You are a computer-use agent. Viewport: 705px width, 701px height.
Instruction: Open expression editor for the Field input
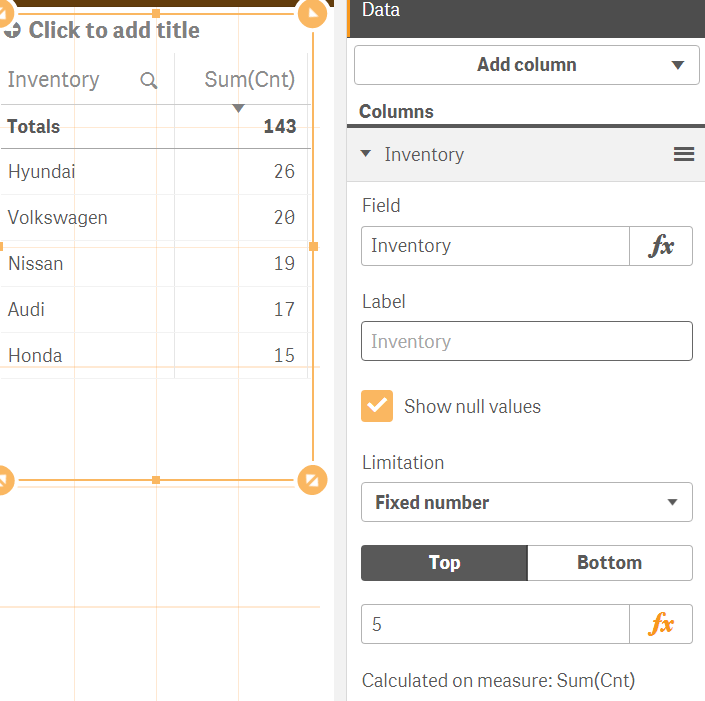click(x=660, y=246)
